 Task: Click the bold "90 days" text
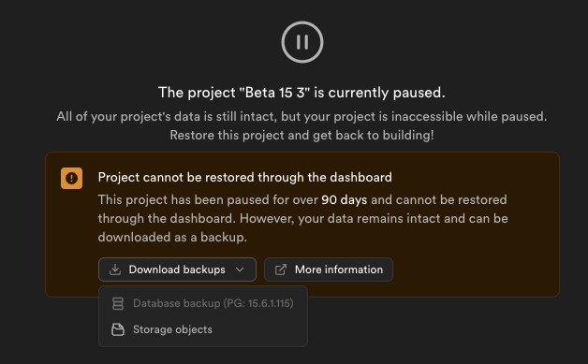point(344,200)
